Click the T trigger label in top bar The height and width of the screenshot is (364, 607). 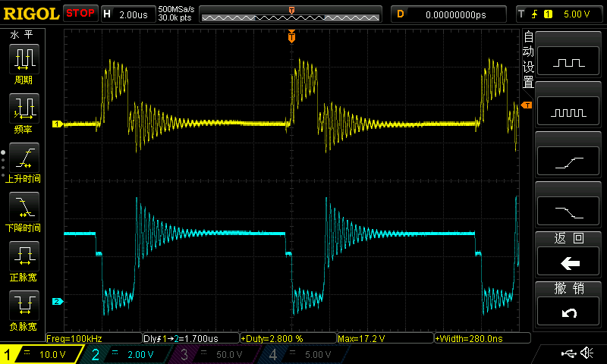pos(521,14)
